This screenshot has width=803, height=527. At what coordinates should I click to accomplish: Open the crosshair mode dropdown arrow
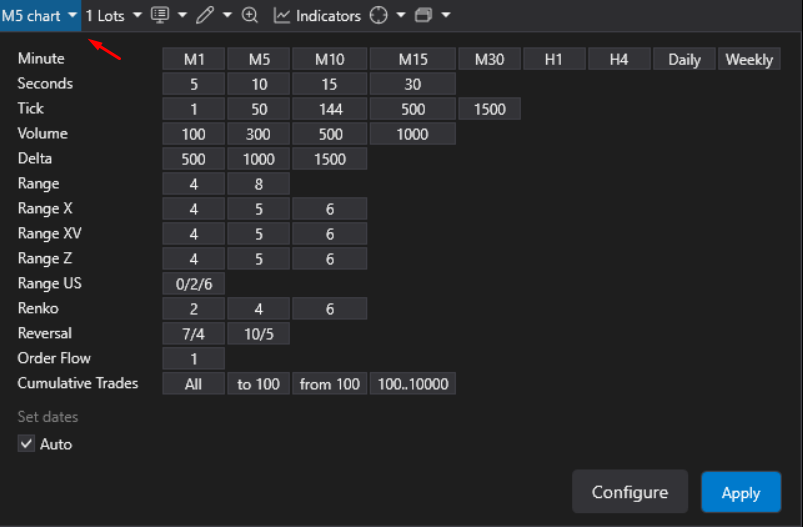(400, 16)
